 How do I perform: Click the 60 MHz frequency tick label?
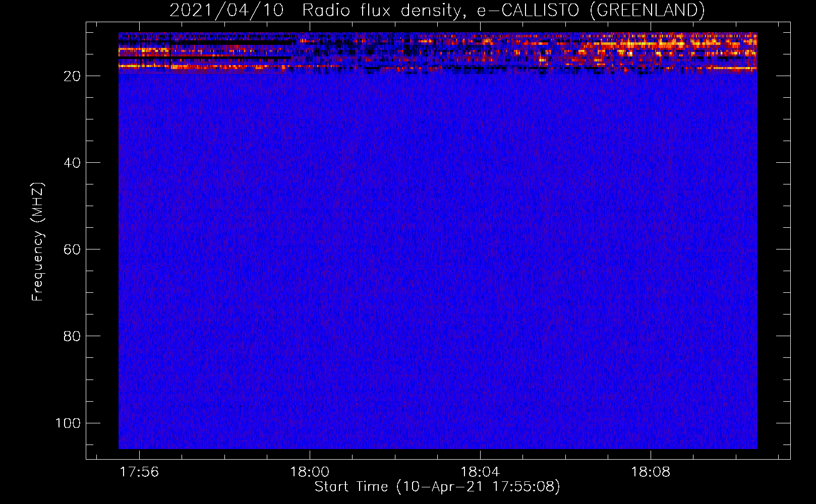[72, 249]
